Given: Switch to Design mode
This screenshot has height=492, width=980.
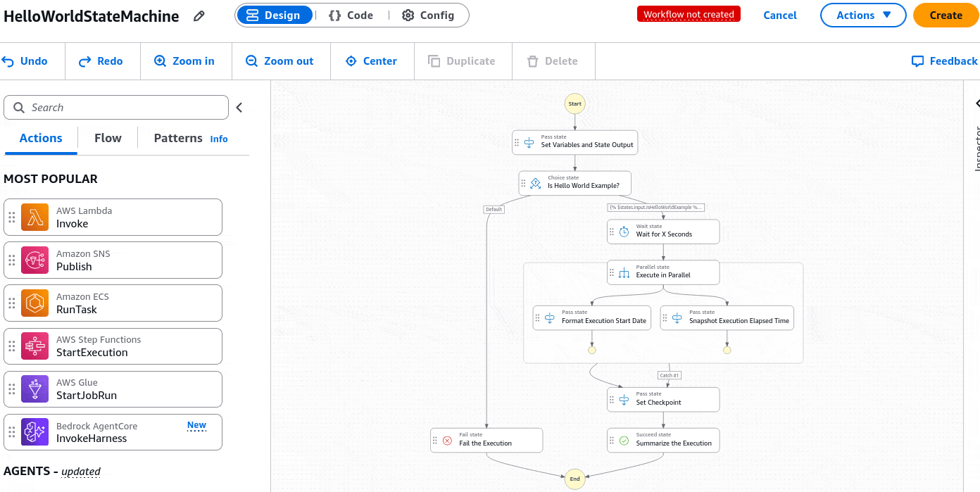Looking at the screenshot, I should [x=275, y=15].
